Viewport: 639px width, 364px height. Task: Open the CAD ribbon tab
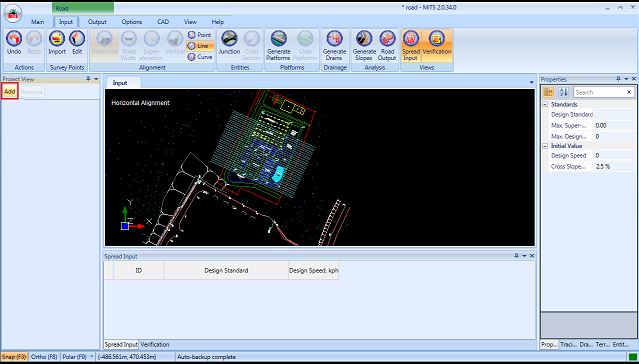163,22
